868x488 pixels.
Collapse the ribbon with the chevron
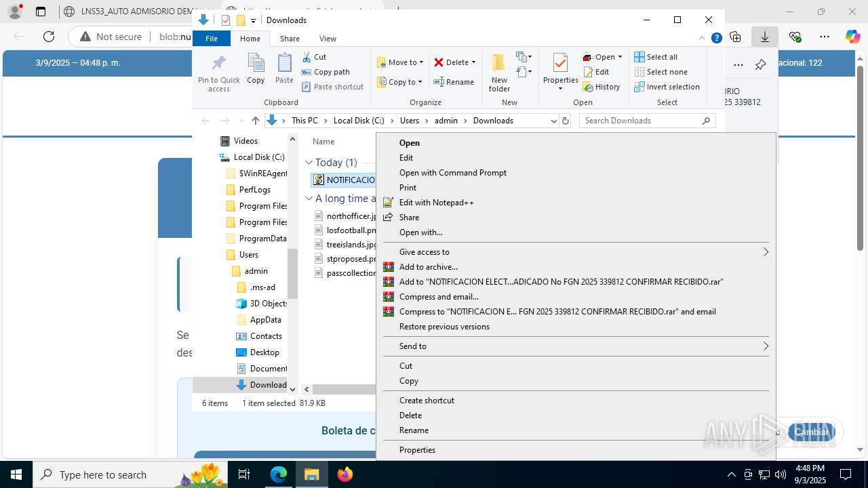coord(702,39)
